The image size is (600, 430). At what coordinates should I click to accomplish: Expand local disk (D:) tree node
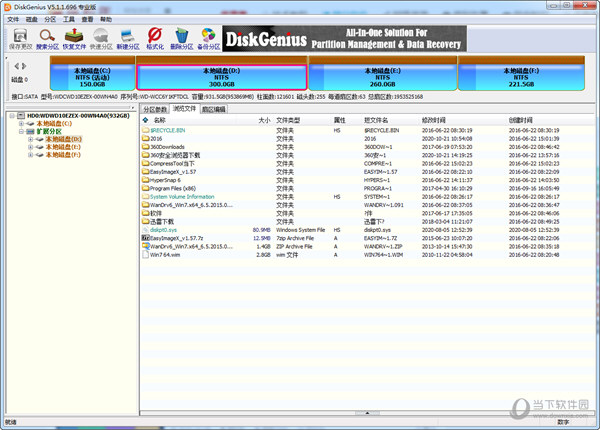click(31, 139)
